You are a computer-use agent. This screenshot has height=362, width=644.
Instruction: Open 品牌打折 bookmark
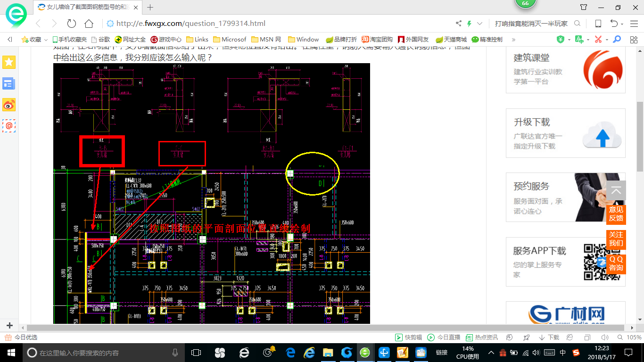[x=341, y=40]
